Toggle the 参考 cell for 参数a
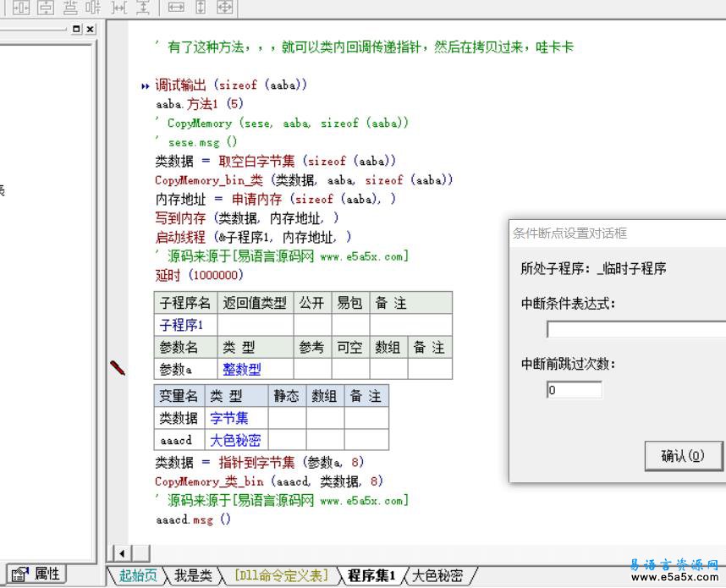Screen dimensions: 726x588 (x=312, y=369)
